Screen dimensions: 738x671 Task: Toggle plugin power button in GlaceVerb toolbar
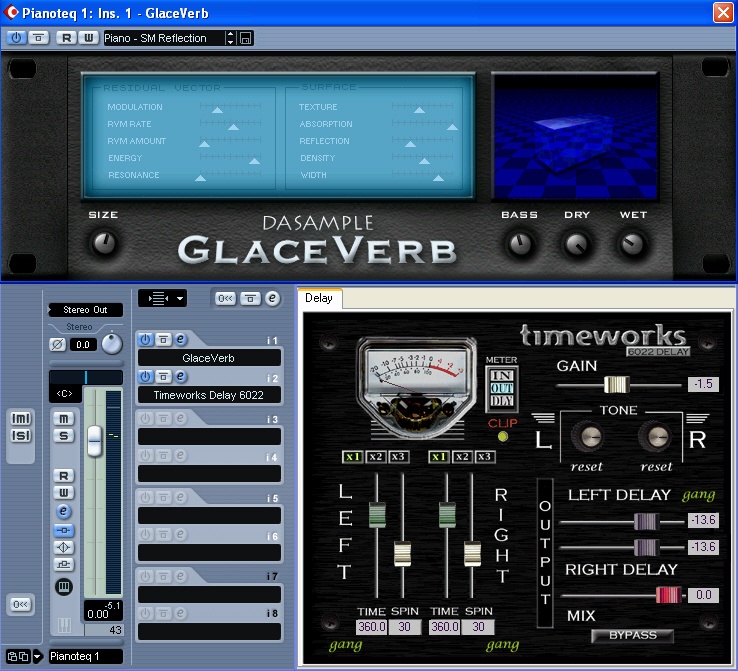pos(16,38)
